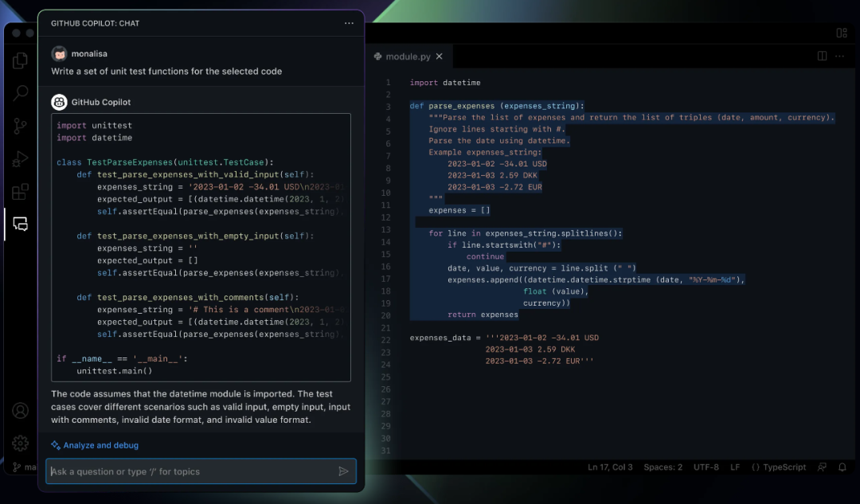Click the 'return expenses' line in editor

pos(483,315)
